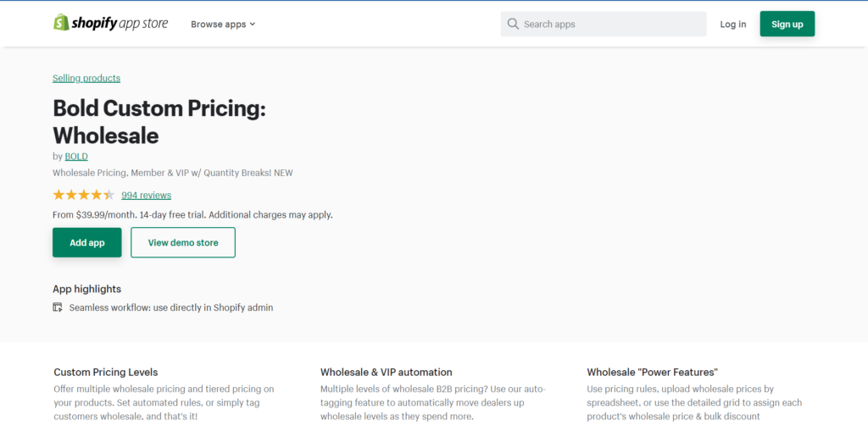Viewport: 868px width, 426px height.
Task: Click the App highlights heading
Action: [86, 289]
